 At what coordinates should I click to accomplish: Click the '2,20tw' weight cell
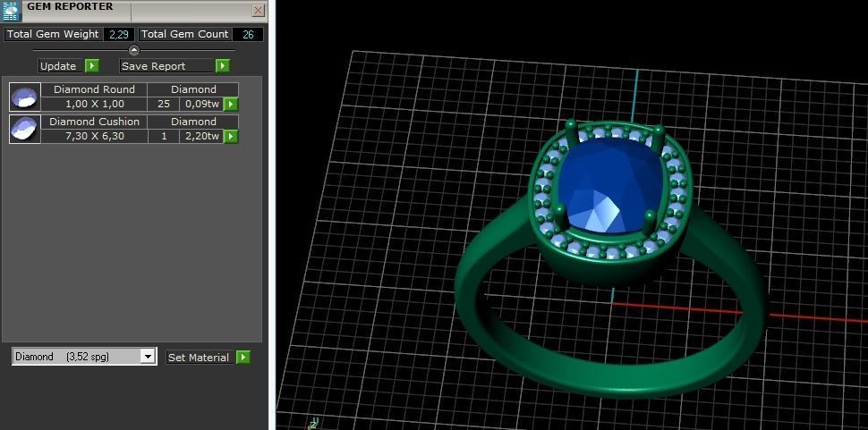point(201,136)
